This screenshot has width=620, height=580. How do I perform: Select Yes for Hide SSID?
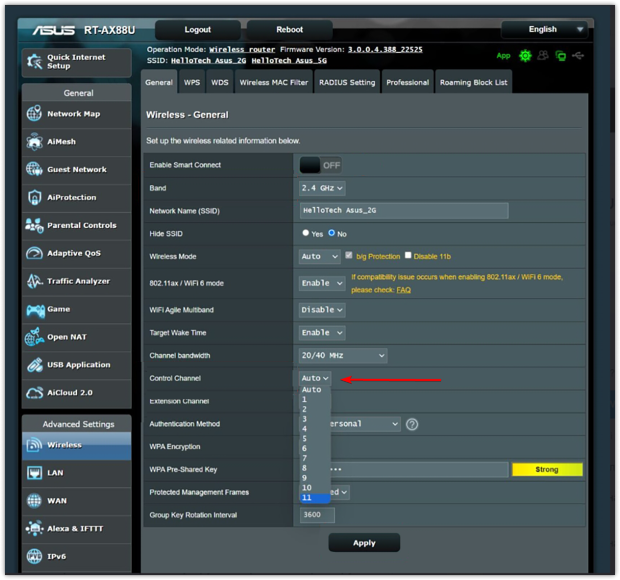tap(306, 233)
